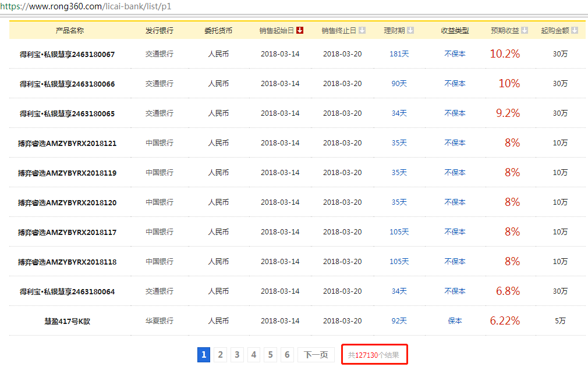Open product 慧盈417号K款

pyautogui.click(x=67, y=321)
